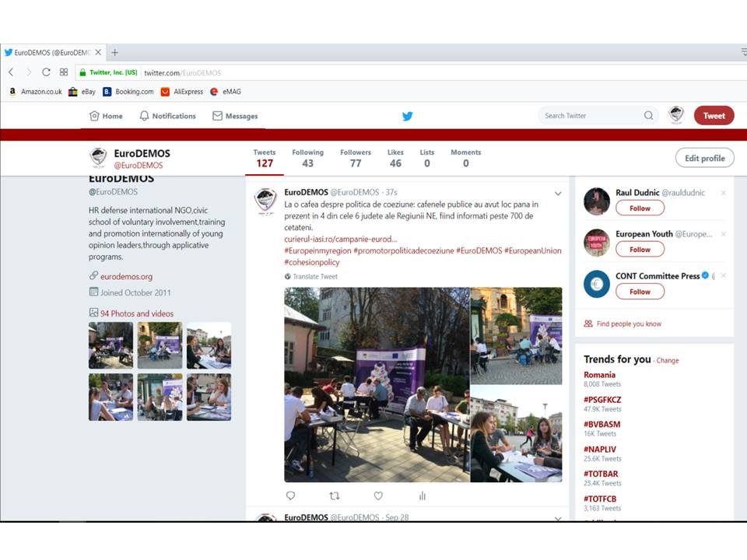Open the #PSGFKCZ trend

(x=602, y=400)
